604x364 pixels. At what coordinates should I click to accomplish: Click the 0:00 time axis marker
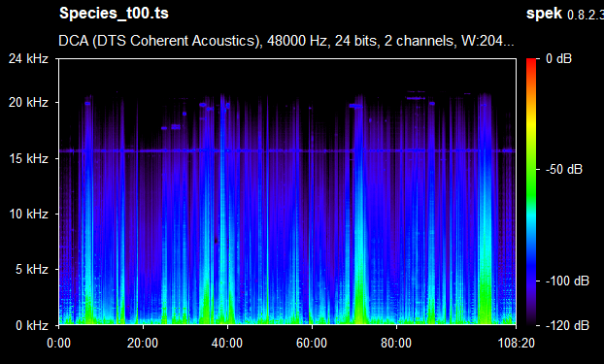[59, 343]
